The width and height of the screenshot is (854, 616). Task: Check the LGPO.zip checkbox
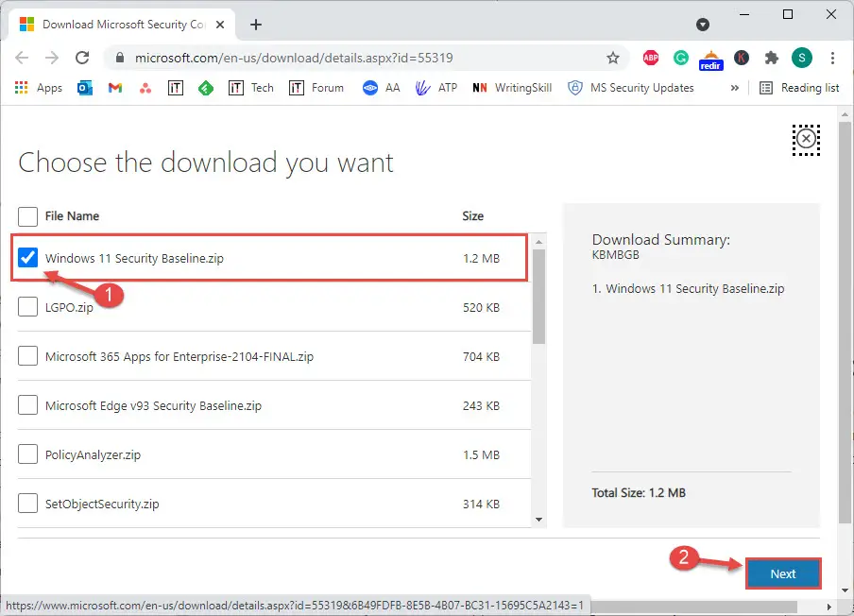point(28,307)
